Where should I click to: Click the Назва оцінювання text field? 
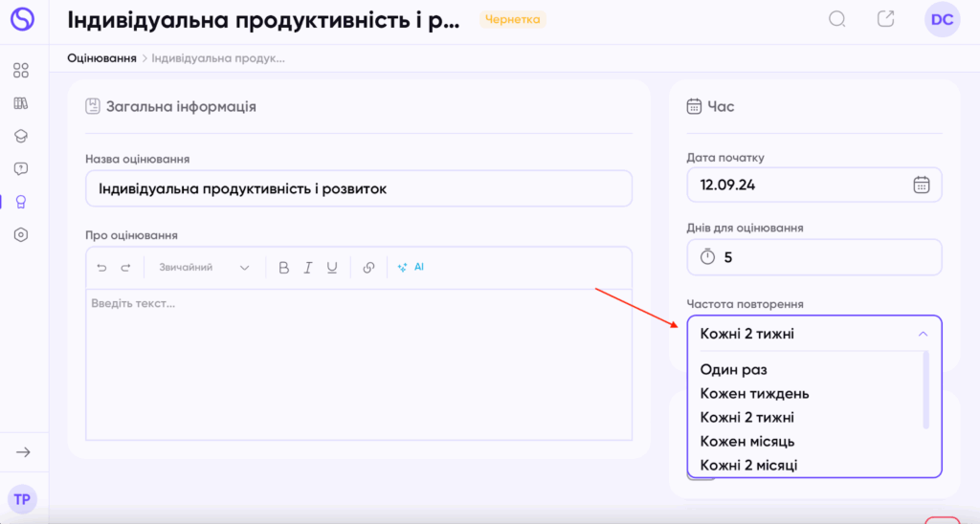point(359,188)
